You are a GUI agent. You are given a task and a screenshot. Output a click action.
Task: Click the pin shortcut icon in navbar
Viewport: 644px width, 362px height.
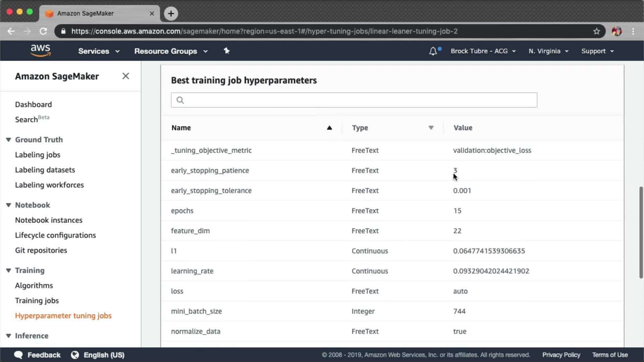pyautogui.click(x=227, y=51)
